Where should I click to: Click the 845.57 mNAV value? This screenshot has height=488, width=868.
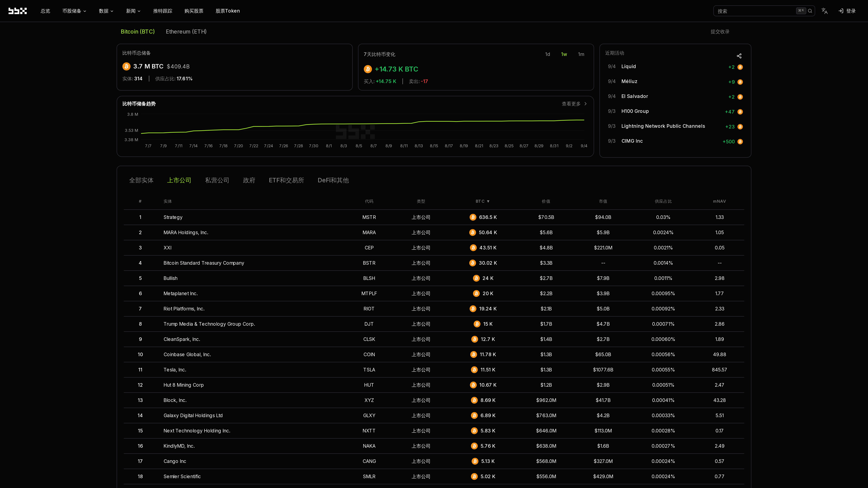[x=719, y=369]
